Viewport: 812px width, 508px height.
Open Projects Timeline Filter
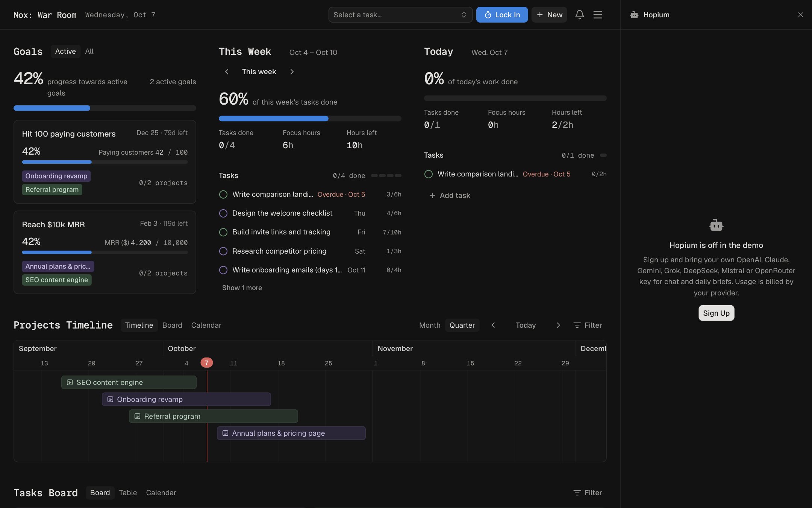pyautogui.click(x=588, y=325)
